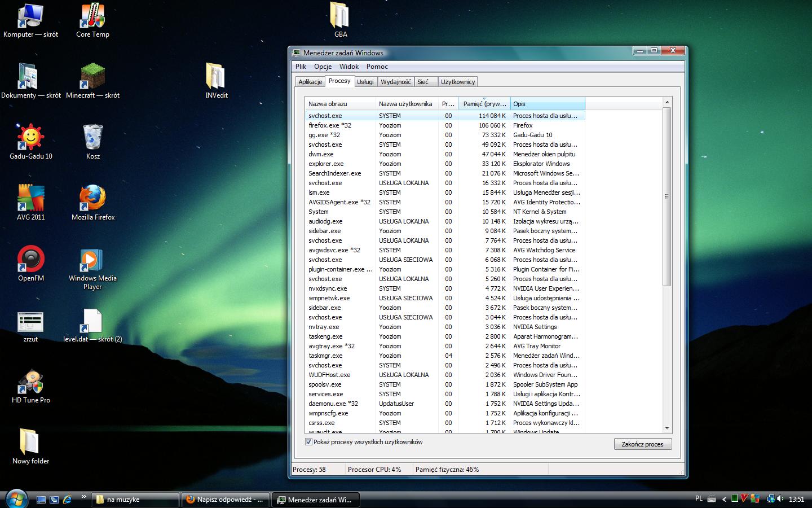Image resolution: width=812 pixels, height=508 pixels.
Task: Sort by the Pr... CPU column header
Action: click(x=449, y=104)
